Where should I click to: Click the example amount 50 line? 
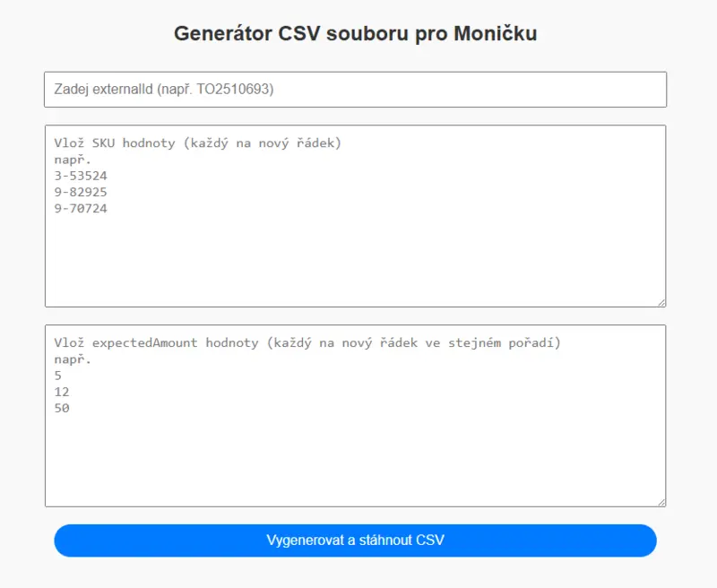click(x=62, y=409)
